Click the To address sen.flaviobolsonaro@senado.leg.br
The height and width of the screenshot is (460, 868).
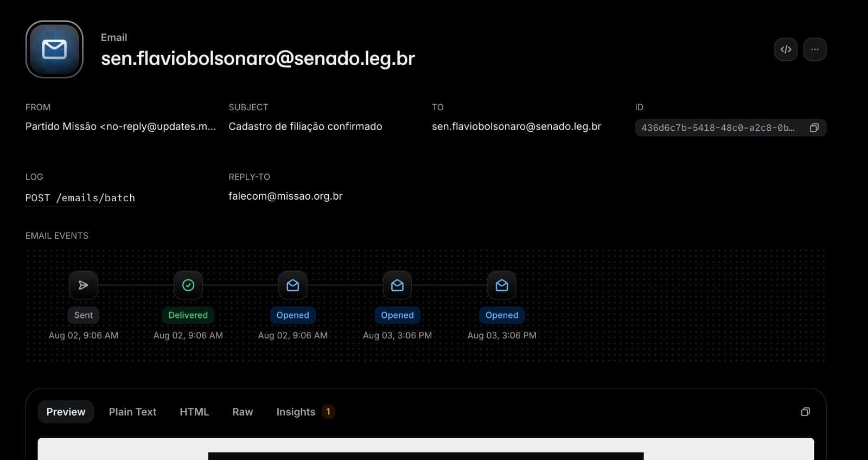coord(516,126)
